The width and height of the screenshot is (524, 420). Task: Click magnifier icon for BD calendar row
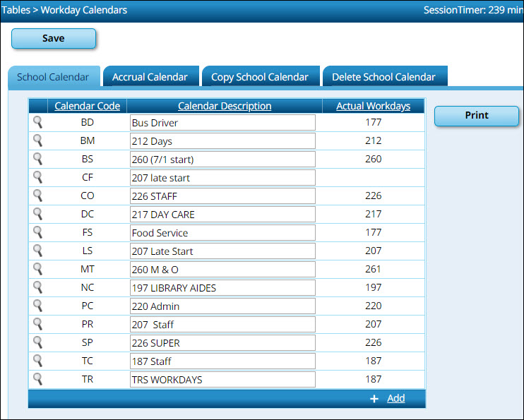point(38,122)
